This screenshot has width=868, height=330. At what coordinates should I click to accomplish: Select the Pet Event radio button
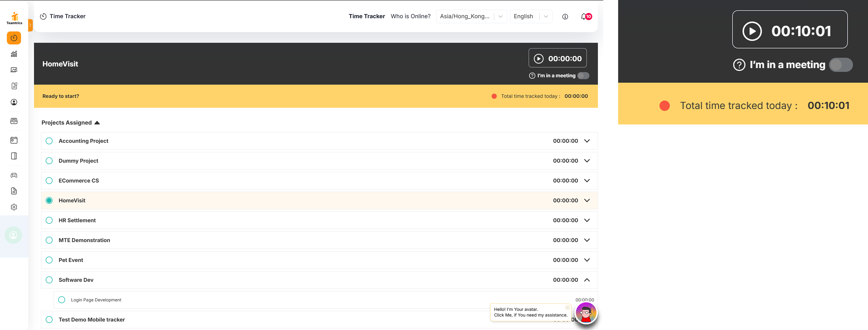[49, 260]
